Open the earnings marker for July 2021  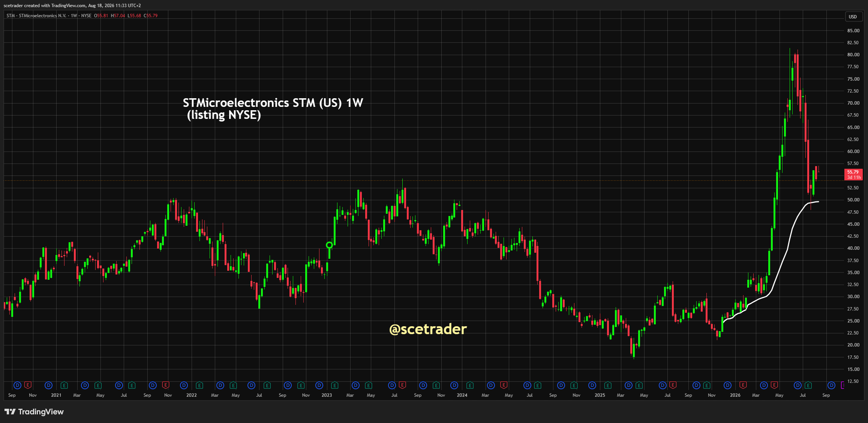pyautogui.click(x=132, y=385)
